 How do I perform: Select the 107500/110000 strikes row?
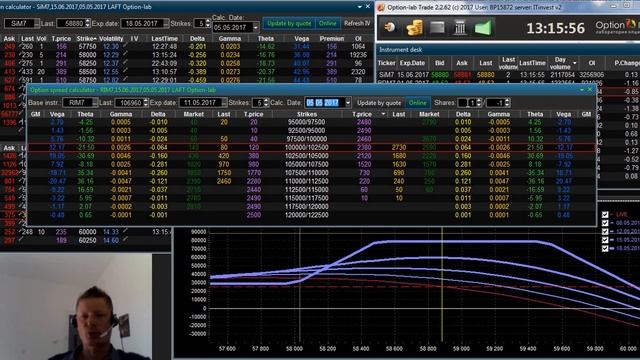[x=311, y=173]
